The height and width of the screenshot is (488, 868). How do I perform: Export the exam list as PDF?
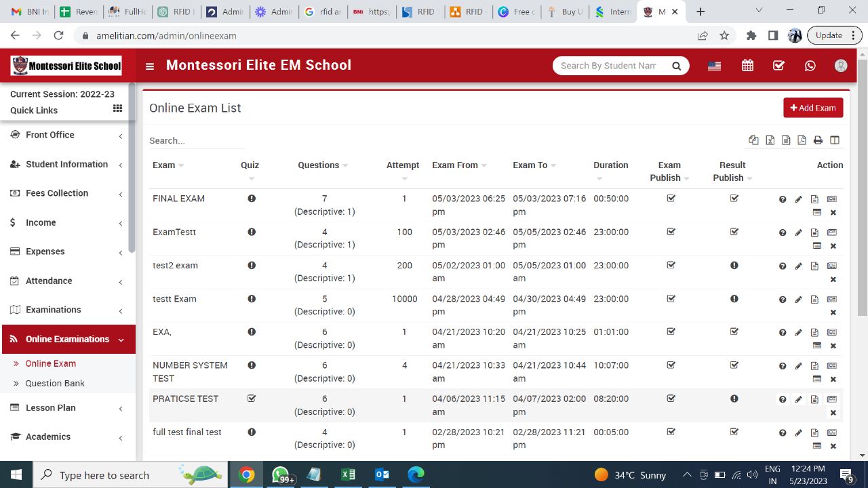point(802,140)
